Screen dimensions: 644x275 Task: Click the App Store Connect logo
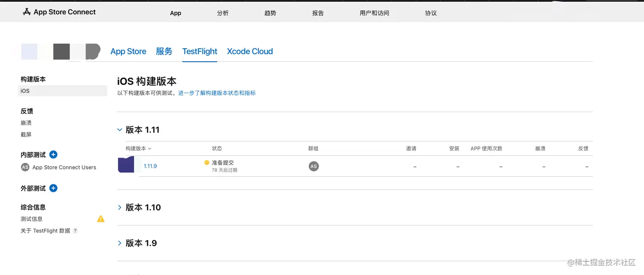[59, 12]
